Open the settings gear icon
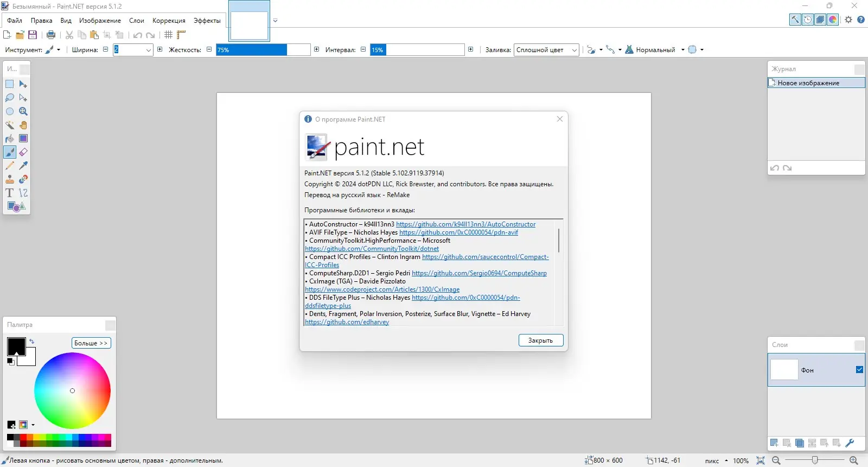The height and width of the screenshot is (467, 868). point(848,20)
